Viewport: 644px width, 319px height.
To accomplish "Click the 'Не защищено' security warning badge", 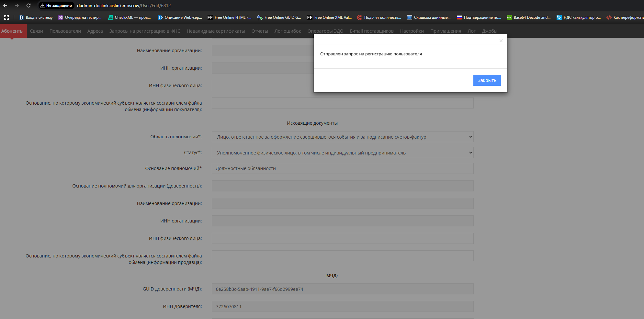I will pyautogui.click(x=56, y=6).
